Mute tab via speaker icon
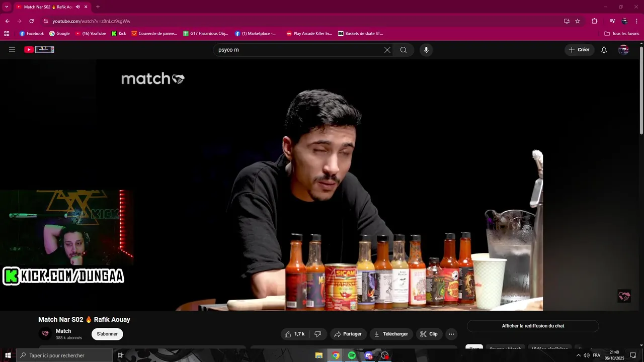The image size is (644, 362). point(77,7)
